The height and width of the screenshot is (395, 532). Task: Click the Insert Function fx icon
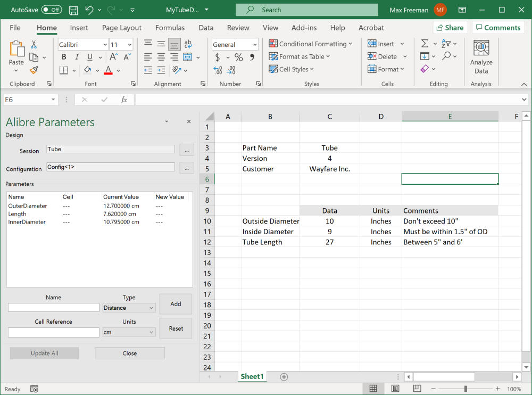(124, 100)
